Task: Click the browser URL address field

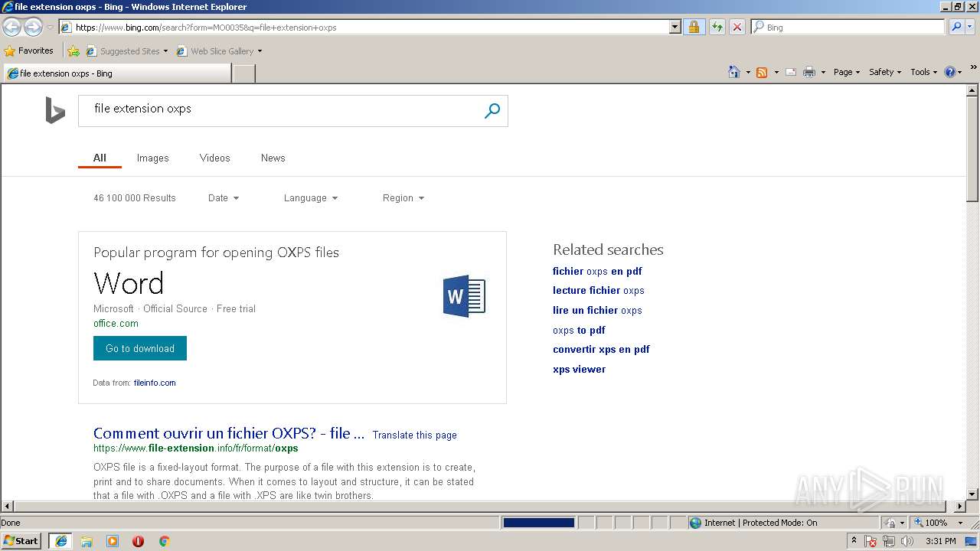Action: point(371,28)
